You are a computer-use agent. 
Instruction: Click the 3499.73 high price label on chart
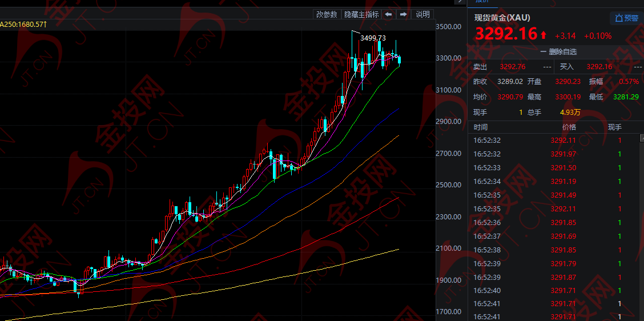click(373, 38)
